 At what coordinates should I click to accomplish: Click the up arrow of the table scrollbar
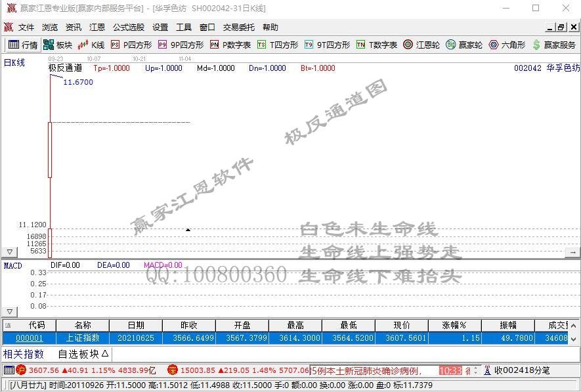click(574, 326)
